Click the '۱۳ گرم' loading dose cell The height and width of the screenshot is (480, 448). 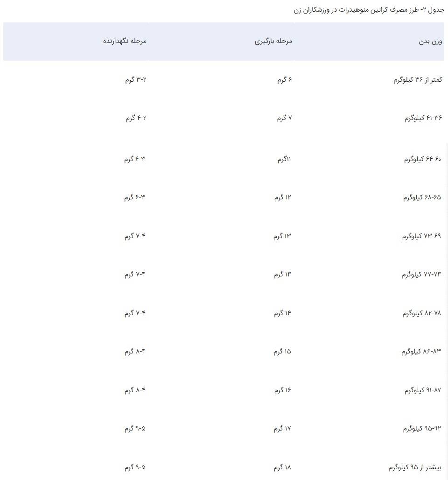pyautogui.click(x=282, y=236)
